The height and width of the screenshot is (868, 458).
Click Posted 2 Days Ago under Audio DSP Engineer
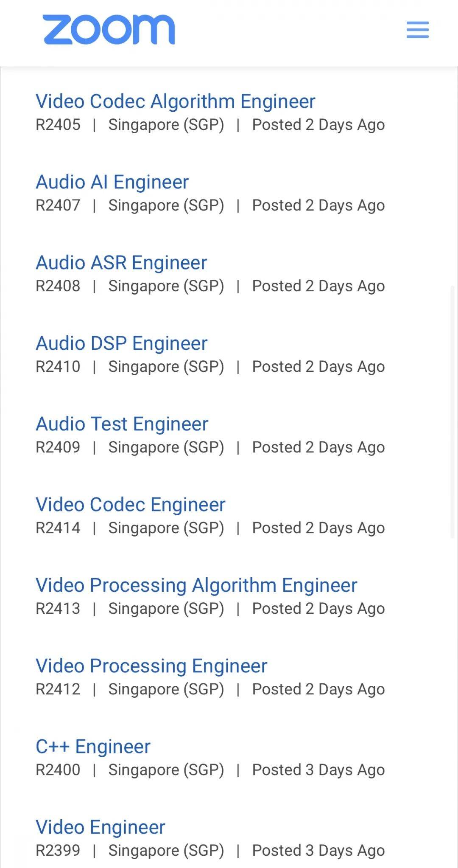[318, 367]
